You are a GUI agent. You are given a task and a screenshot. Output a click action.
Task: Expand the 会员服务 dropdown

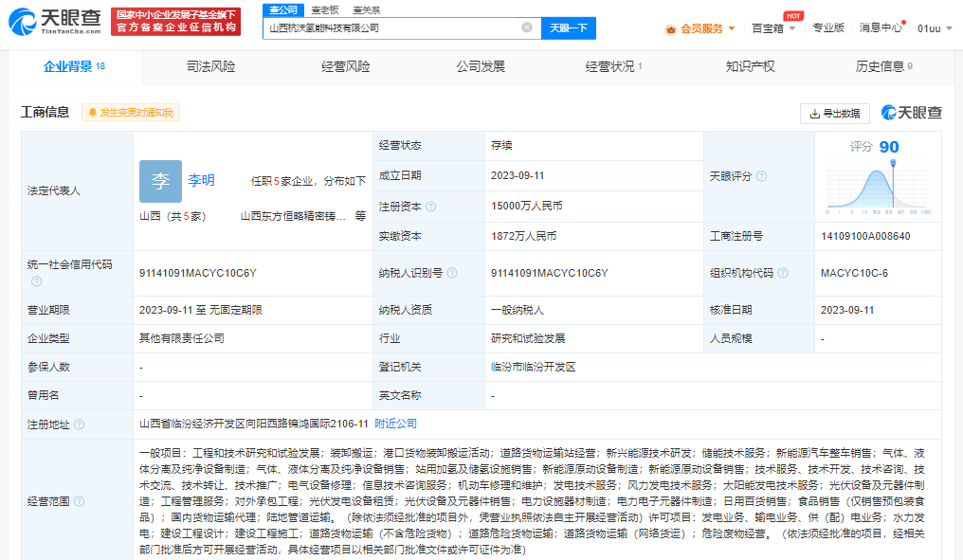[701, 28]
